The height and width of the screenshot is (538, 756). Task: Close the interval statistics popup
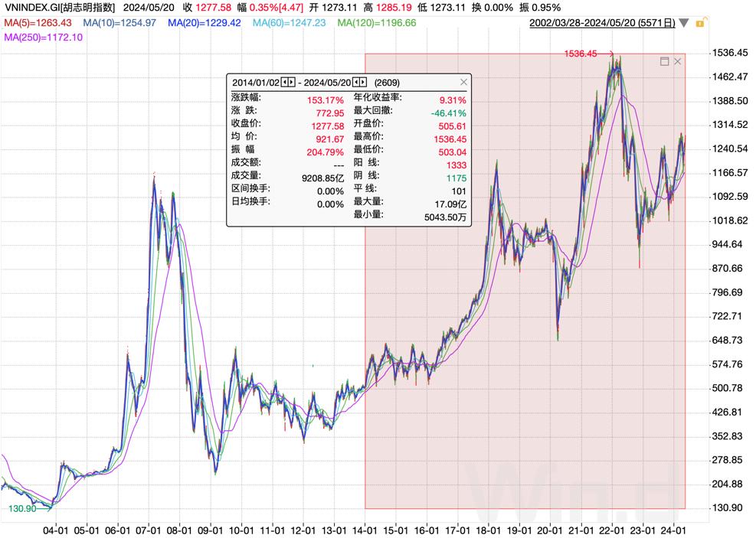click(x=463, y=82)
